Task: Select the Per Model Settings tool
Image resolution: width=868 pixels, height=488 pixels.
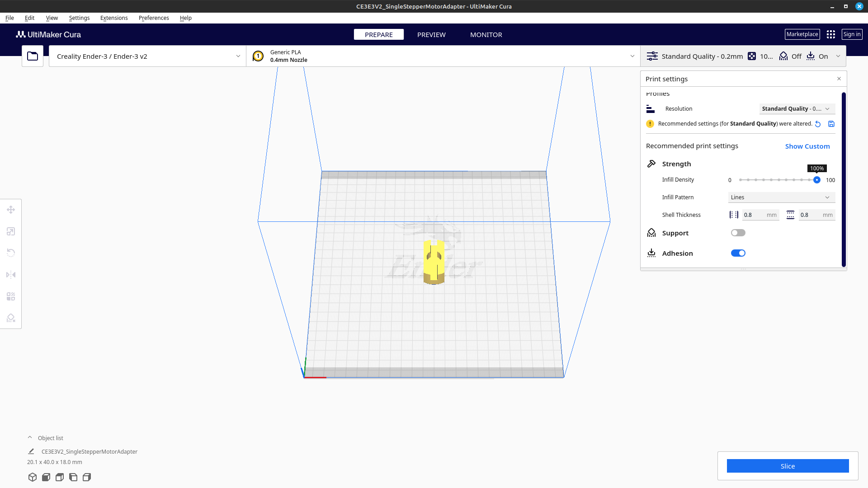Action: pyautogui.click(x=11, y=296)
